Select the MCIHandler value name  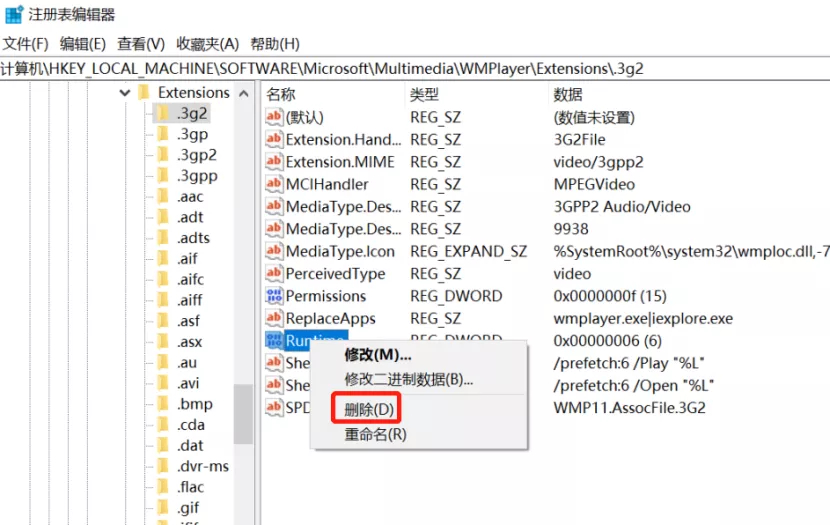(x=327, y=184)
